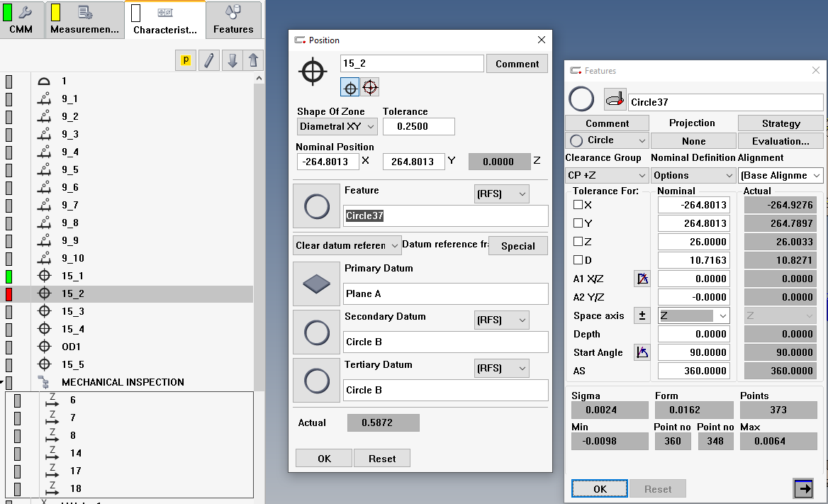Tick the D diameter tolerance checkbox
828x504 pixels.
pyautogui.click(x=578, y=260)
